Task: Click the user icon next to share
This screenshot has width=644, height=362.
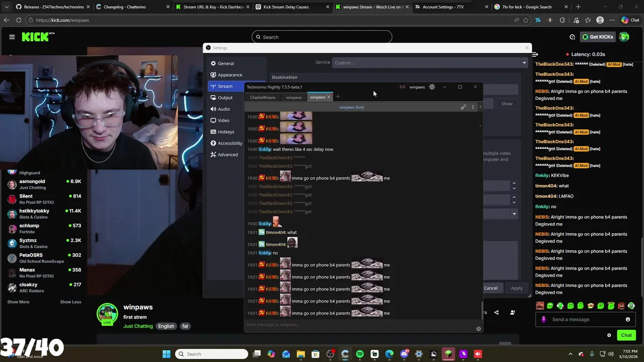Action: (512, 312)
